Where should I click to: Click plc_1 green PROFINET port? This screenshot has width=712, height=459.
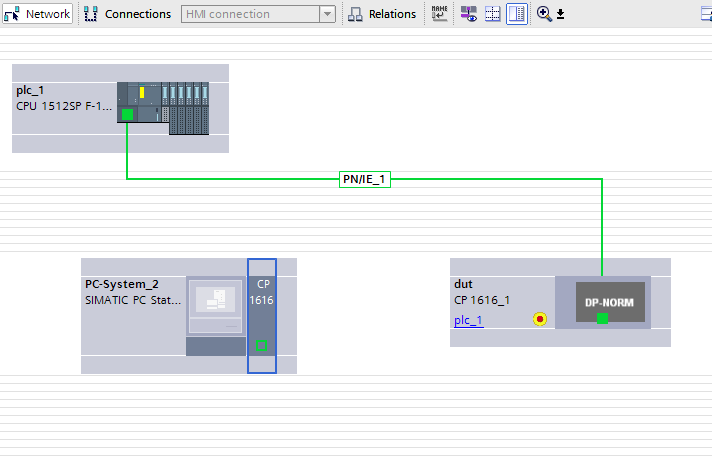(x=128, y=114)
